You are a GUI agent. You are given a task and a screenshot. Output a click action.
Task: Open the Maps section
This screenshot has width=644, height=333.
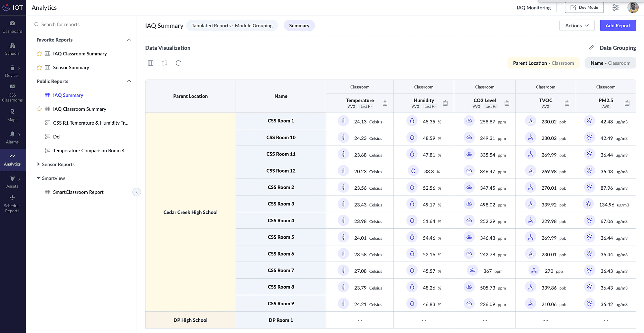pos(12,115)
